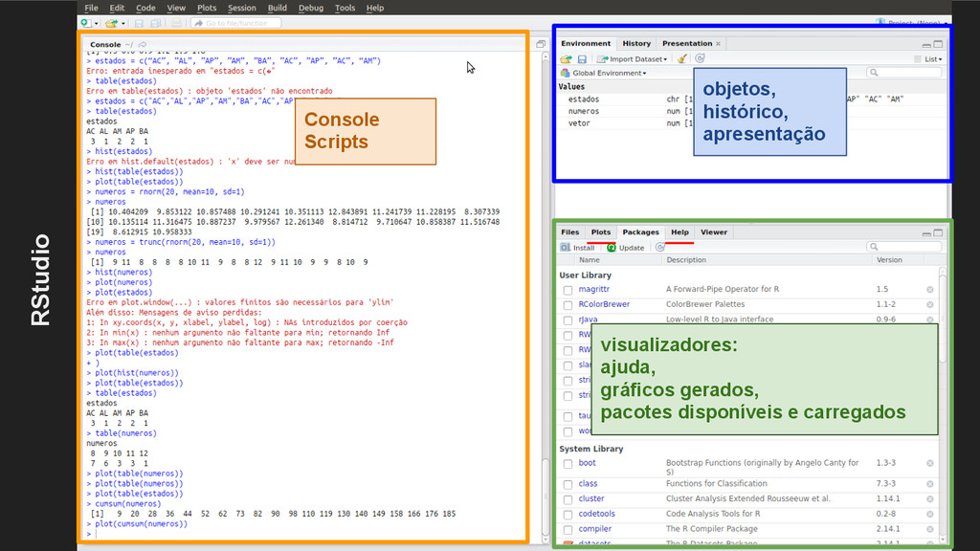Screen dimensions: 980x551
Task: Check the compiler package checkbox
Action: tap(568, 529)
